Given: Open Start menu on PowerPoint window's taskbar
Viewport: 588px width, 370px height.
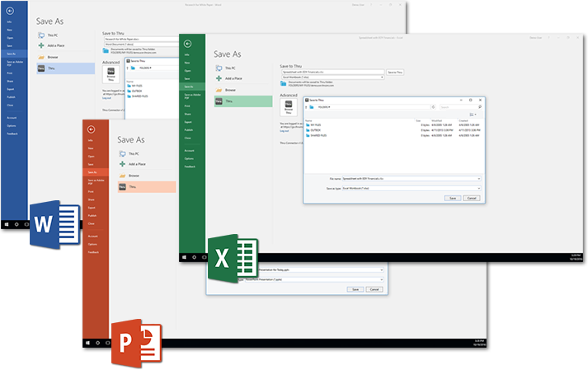Looking at the screenshot, I should coord(87,343).
